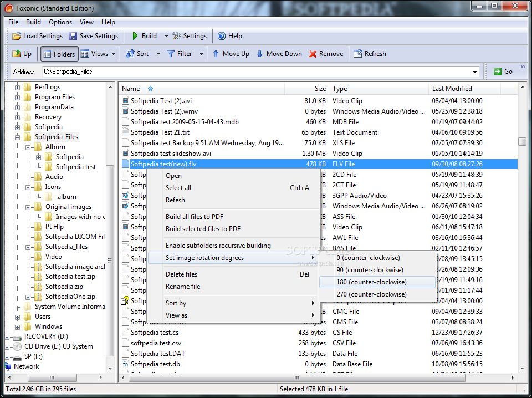
Task: Click the Network icon in folder tree
Action: (8, 366)
